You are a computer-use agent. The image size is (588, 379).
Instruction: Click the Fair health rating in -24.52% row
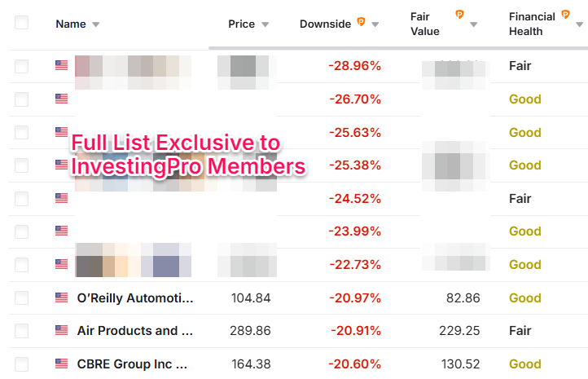(x=520, y=199)
